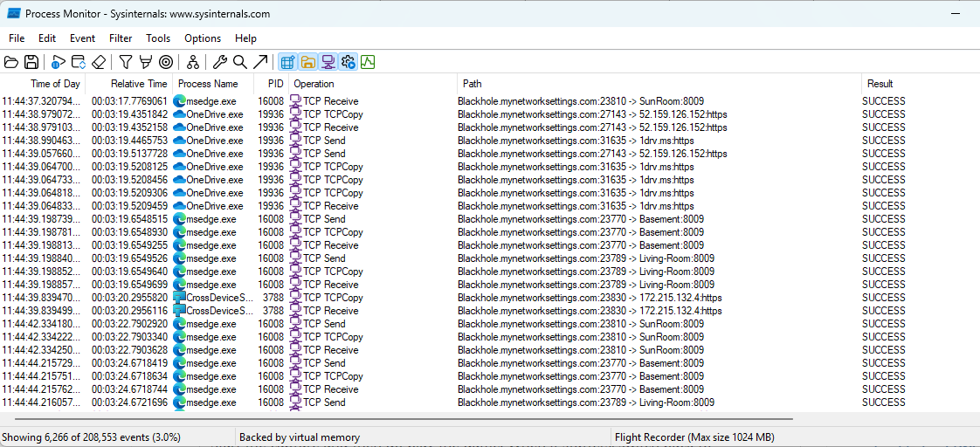Screen dimensions: 980x447
Task: Click the Jump To arrow icon
Action: 260,62
